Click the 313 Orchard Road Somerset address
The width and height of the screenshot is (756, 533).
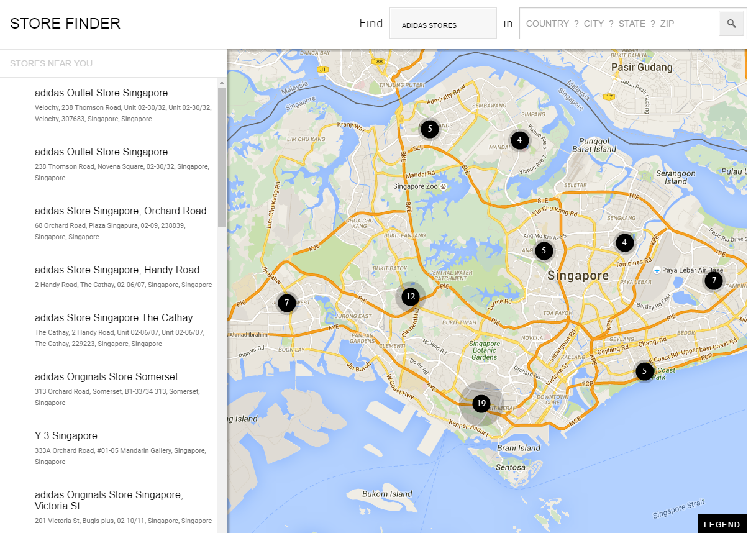117,397
